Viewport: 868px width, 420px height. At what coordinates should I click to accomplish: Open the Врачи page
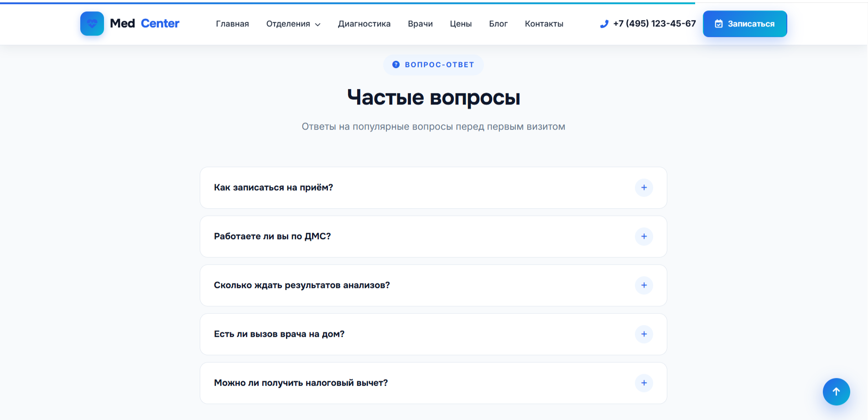pyautogui.click(x=420, y=24)
